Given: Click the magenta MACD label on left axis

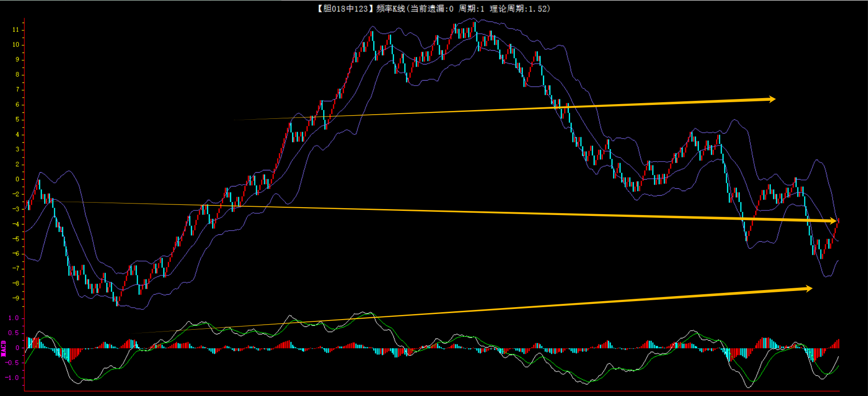Looking at the screenshot, I should click(x=4, y=348).
